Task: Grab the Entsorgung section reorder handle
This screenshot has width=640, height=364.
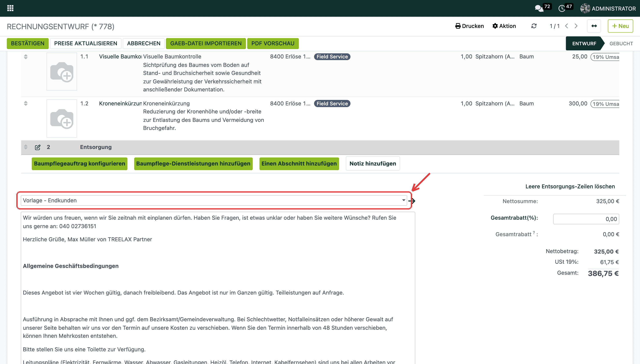Action: 26,147
